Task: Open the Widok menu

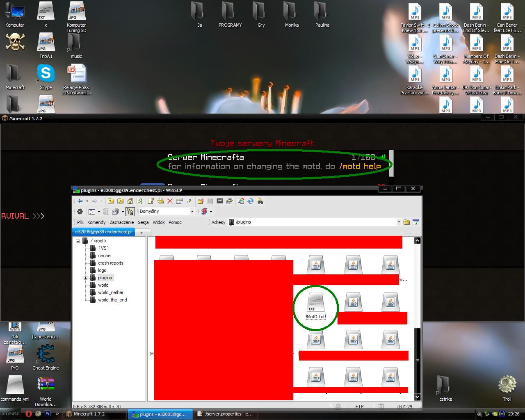Action: [x=159, y=222]
